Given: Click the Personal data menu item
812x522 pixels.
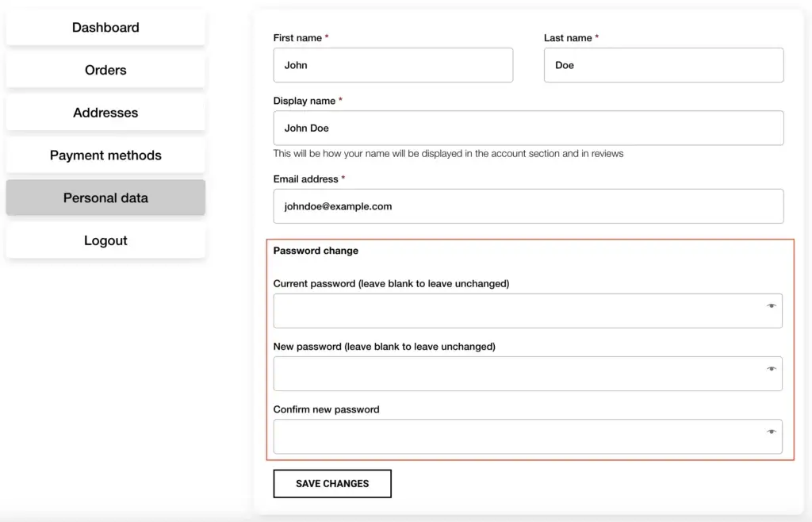Looking at the screenshot, I should 105,198.
